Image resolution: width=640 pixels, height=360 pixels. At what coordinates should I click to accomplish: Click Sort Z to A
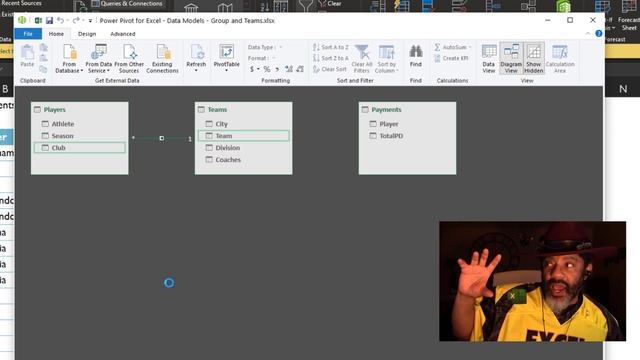tap(331, 58)
